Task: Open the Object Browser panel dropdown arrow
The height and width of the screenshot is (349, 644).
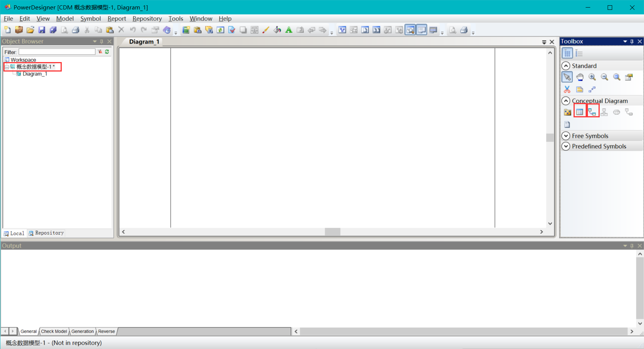Action: click(95, 41)
